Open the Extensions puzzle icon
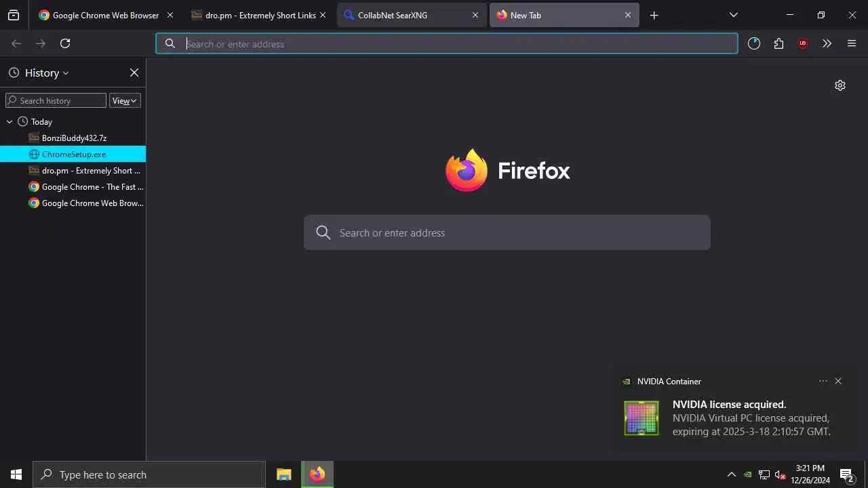Screen dimensions: 868x488 778,43
